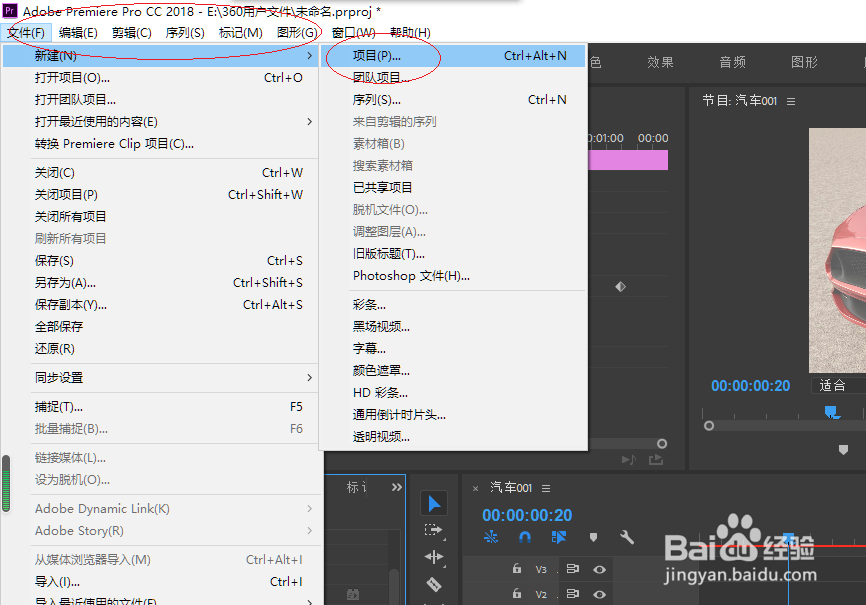
Task: Open 剪辑(C) menu
Action: pyautogui.click(x=131, y=33)
